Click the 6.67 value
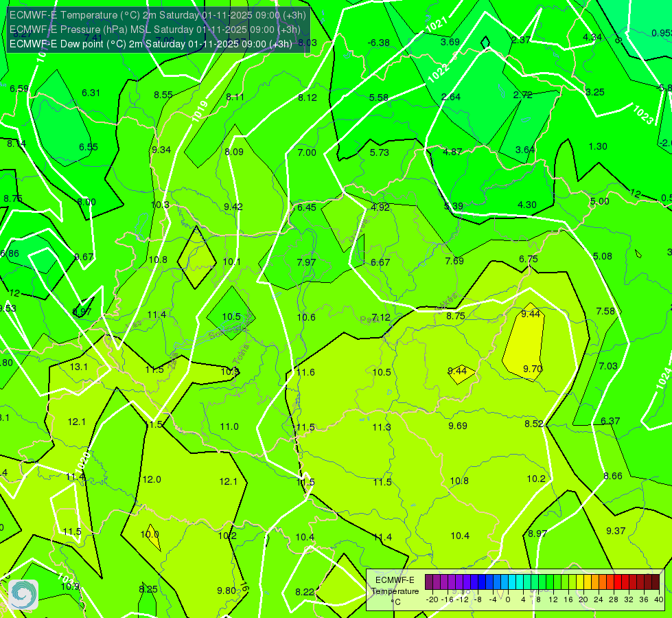Image resolution: width=672 pixels, height=618 pixels. pyautogui.click(x=380, y=262)
